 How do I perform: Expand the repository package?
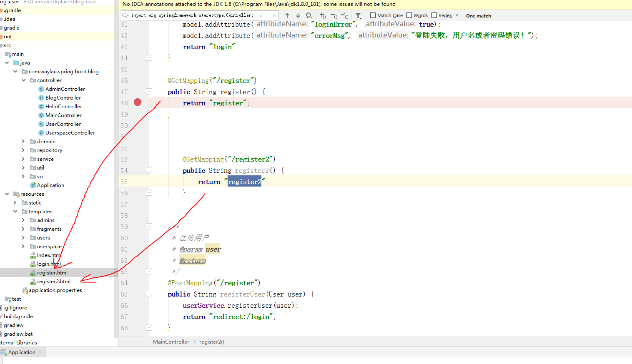click(x=23, y=150)
